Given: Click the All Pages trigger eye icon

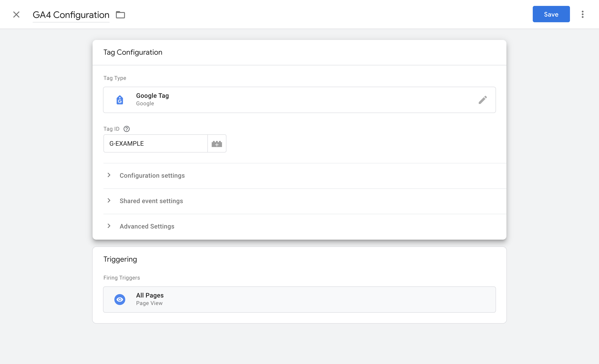Looking at the screenshot, I should click(x=120, y=300).
